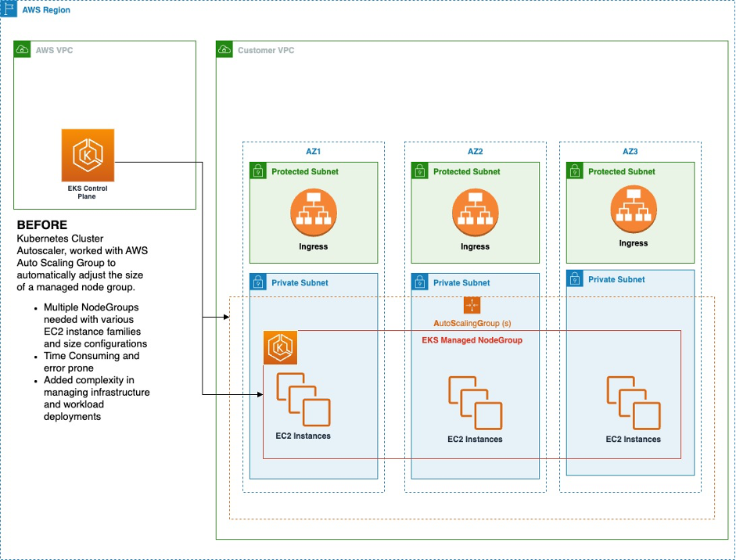Image resolution: width=736 pixels, height=560 pixels.
Task: Click the EKS Managed NodeGroup label
Action: coord(472,340)
